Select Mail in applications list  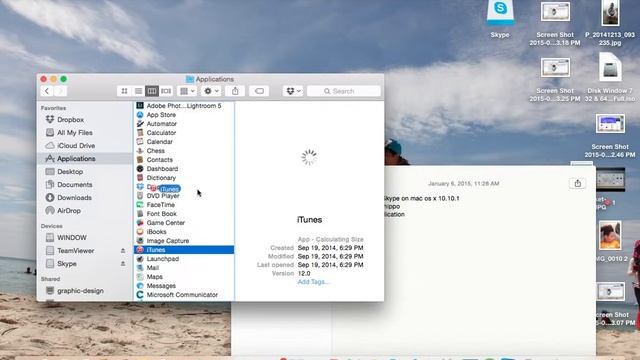[x=184, y=268]
